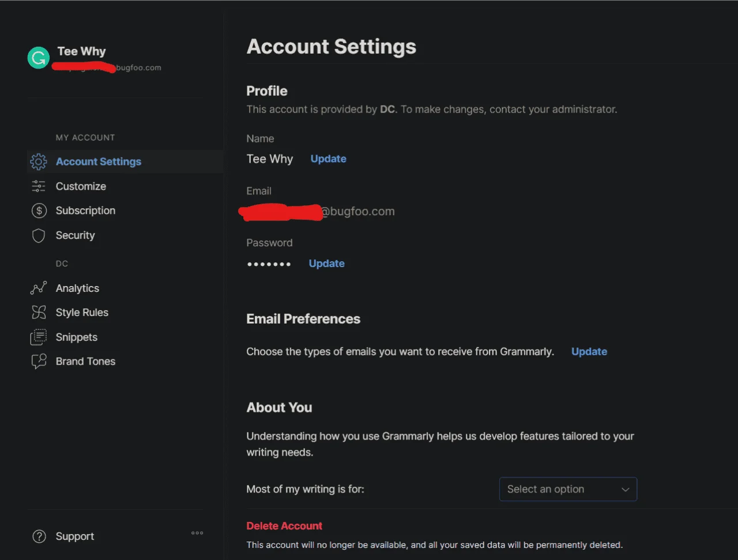Open the Customize sliders icon
The width and height of the screenshot is (738, 560).
pyautogui.click(x=39, y=186)
